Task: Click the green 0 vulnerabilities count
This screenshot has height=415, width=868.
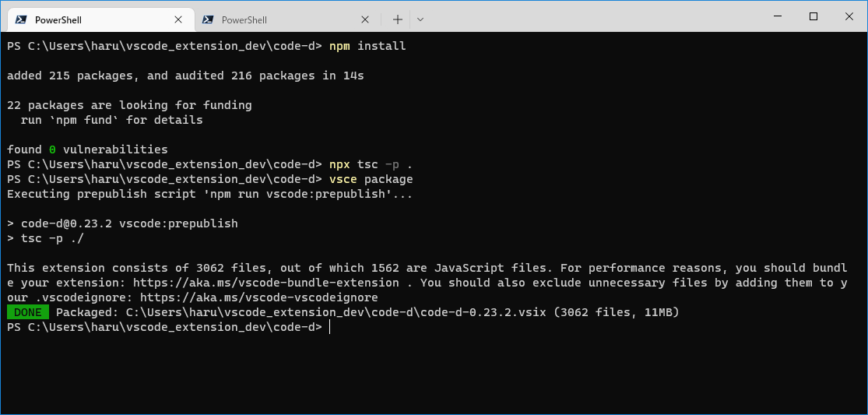Action: pyautogui.click(x=53, y=149)
